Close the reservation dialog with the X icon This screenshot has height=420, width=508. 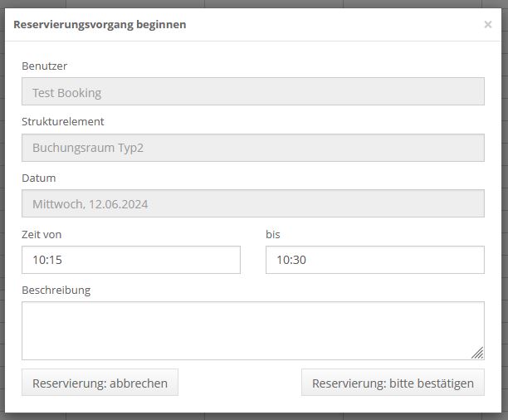[488, 25]
